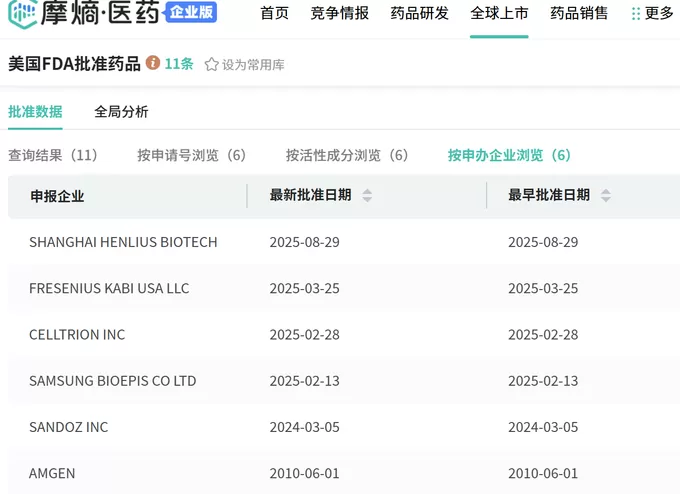
Task: Open the 更多 grid menu icon
Action: [x=636, y=14]
